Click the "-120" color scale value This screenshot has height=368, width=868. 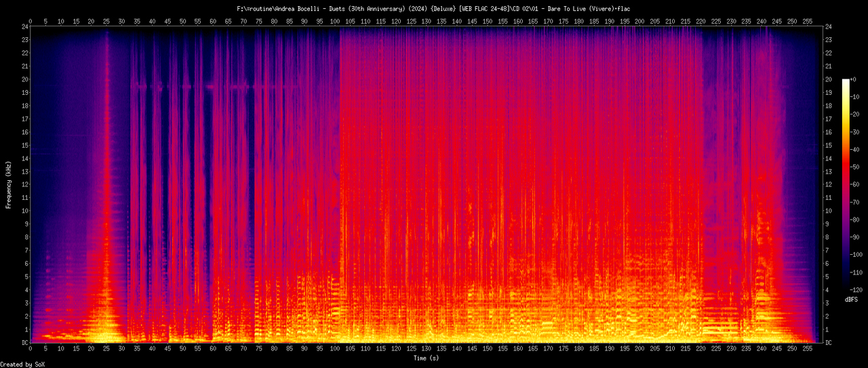858,291
